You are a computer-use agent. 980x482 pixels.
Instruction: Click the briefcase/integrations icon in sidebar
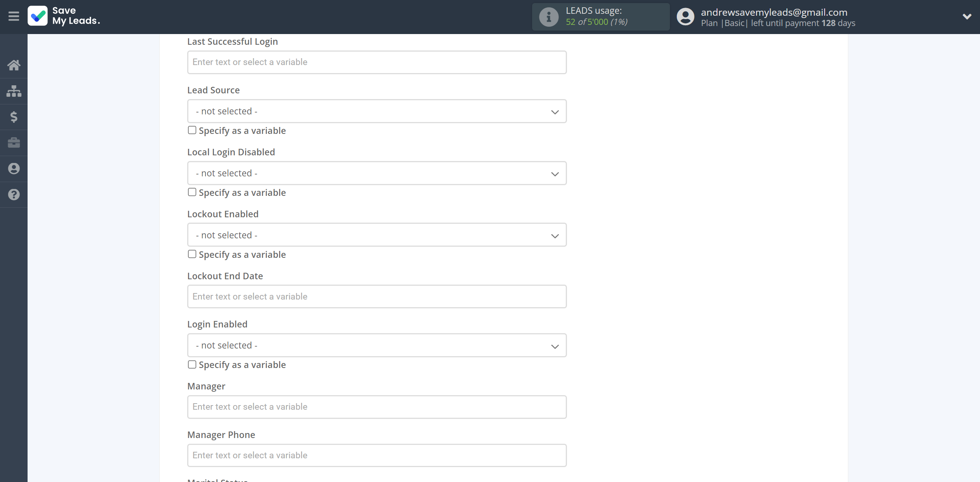coord(14,142)
